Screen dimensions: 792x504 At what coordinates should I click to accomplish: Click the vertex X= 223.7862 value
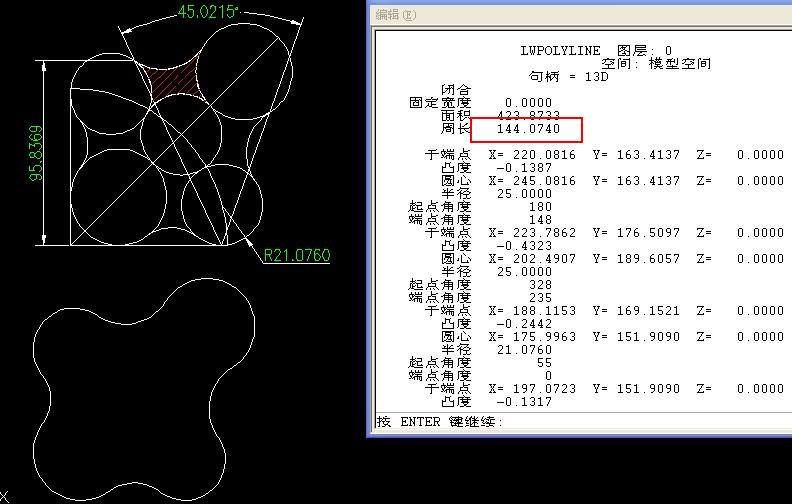point(532,233)
